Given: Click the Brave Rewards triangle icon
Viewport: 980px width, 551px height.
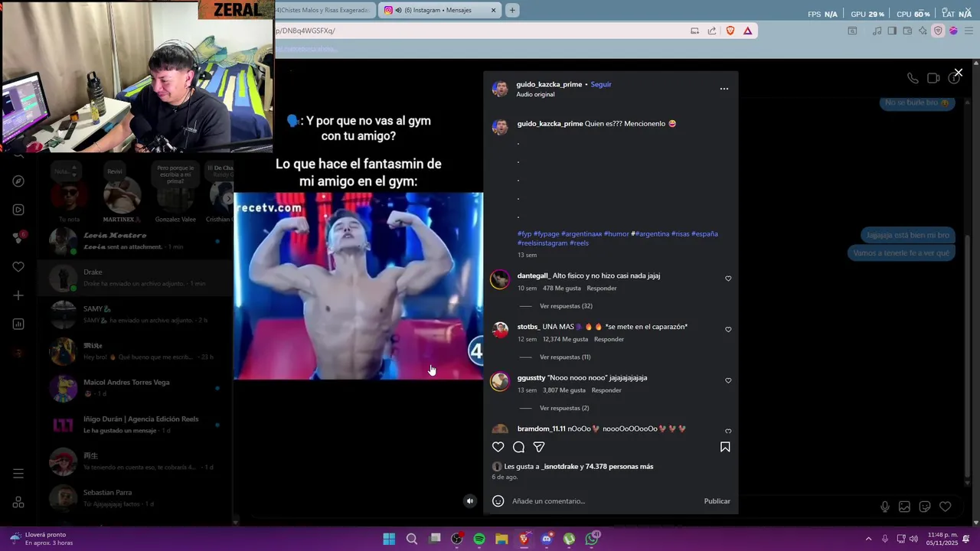Looking at the screenshot, I should click(747, 31).
